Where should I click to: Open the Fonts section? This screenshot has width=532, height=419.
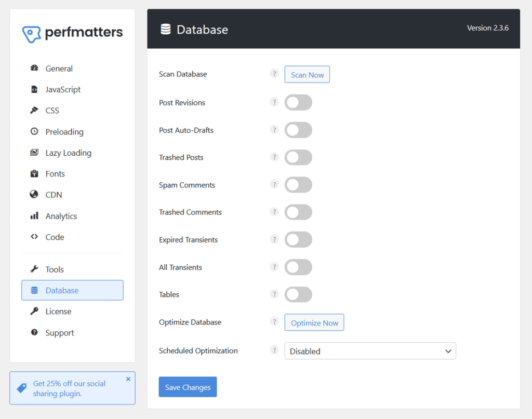coord(73,174)
